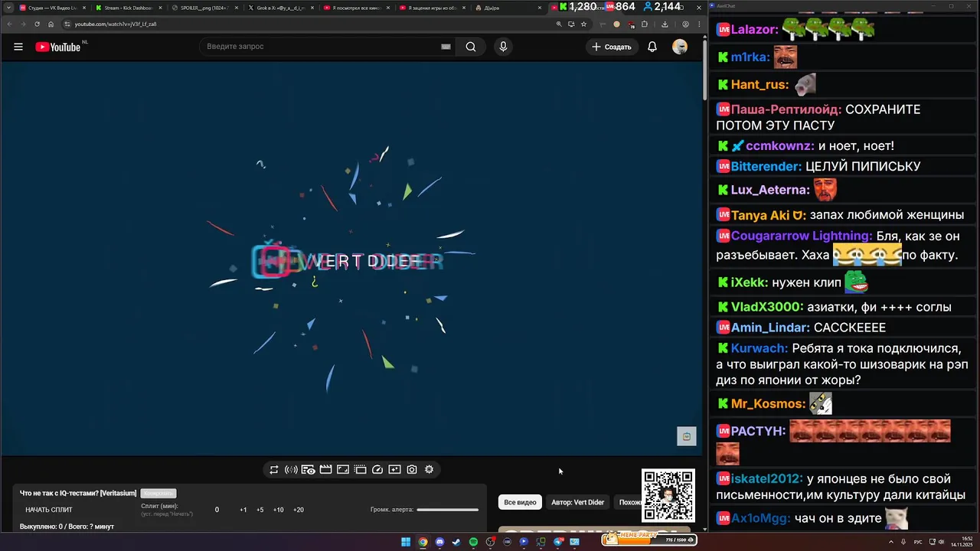Click the MEME PARTY progress widget
The image size is (980, 551).
(648, 540)
